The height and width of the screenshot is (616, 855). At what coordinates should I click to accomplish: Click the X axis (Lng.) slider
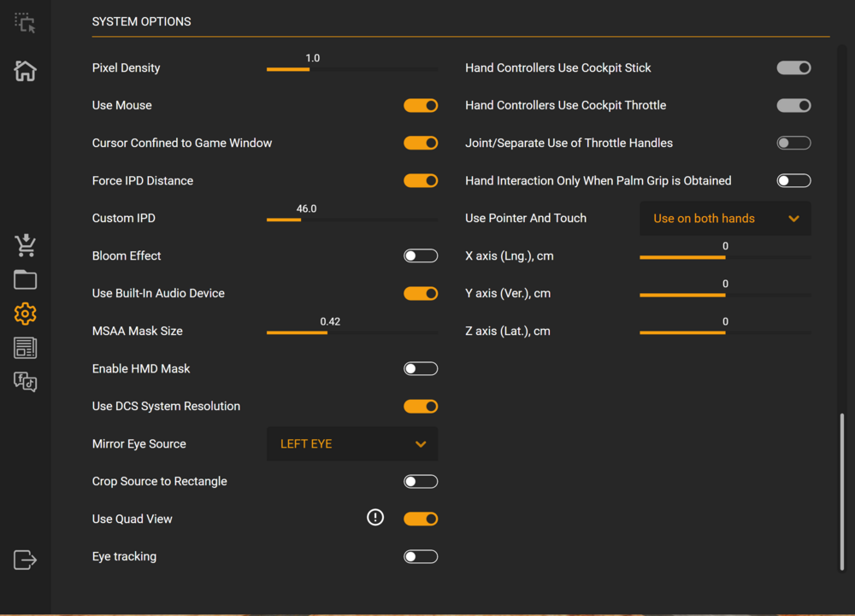click(x=725, y=257)
